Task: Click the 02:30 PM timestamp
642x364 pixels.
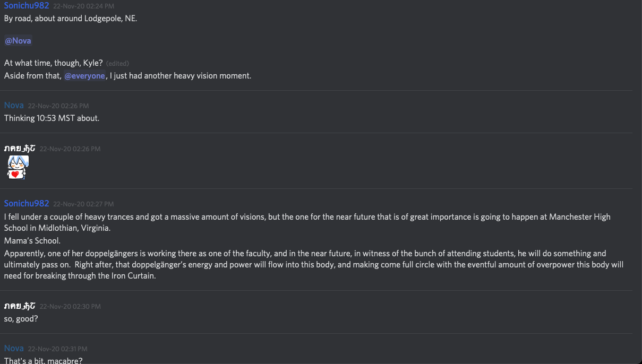Action: pyautogui.click(x=70, y=307)
